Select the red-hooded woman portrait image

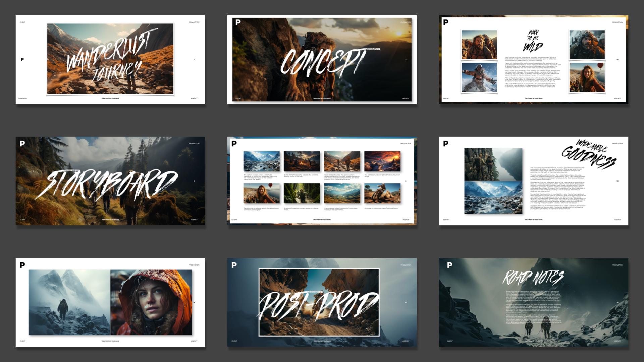tap(151, 302)
